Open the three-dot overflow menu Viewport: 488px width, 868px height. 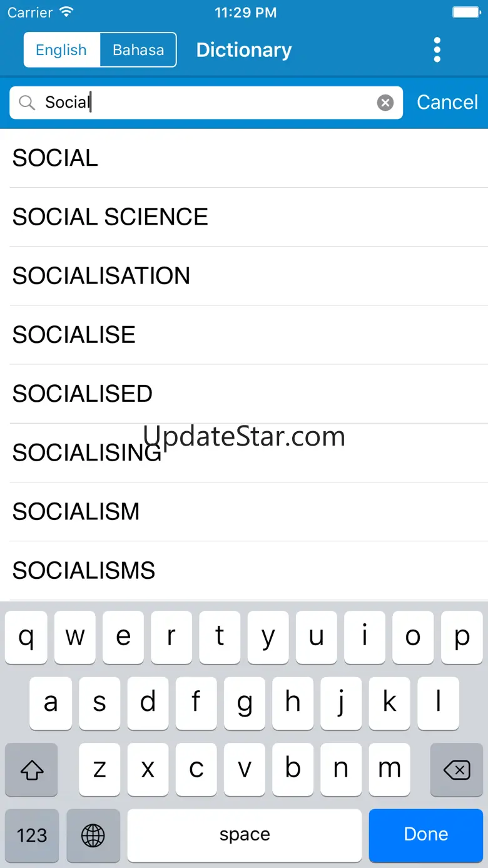point(437,50)
